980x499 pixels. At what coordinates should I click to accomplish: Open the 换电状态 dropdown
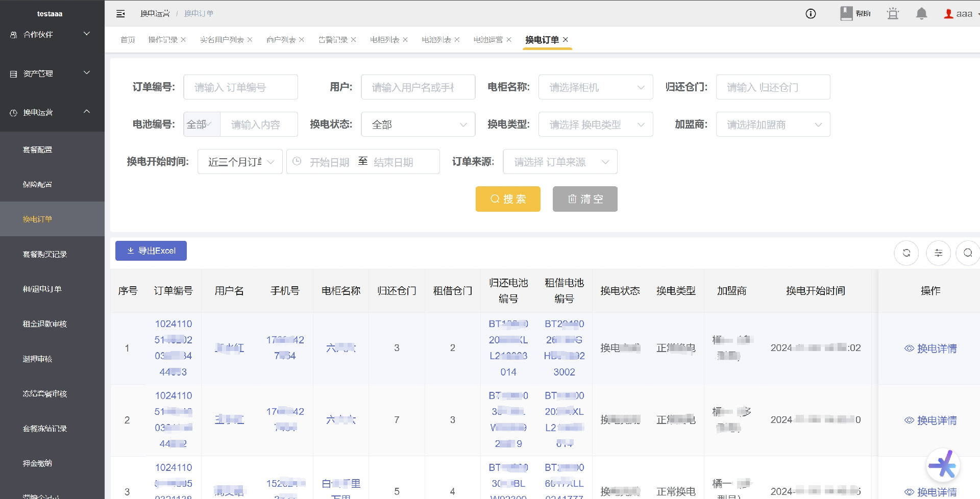tap(418, 124)
